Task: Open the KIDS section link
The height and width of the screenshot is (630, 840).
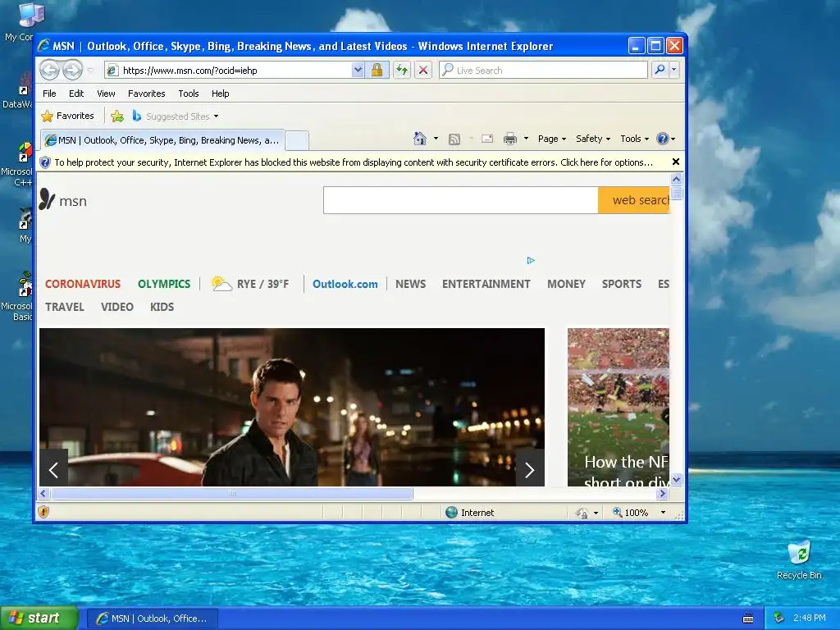Action: 162,307
